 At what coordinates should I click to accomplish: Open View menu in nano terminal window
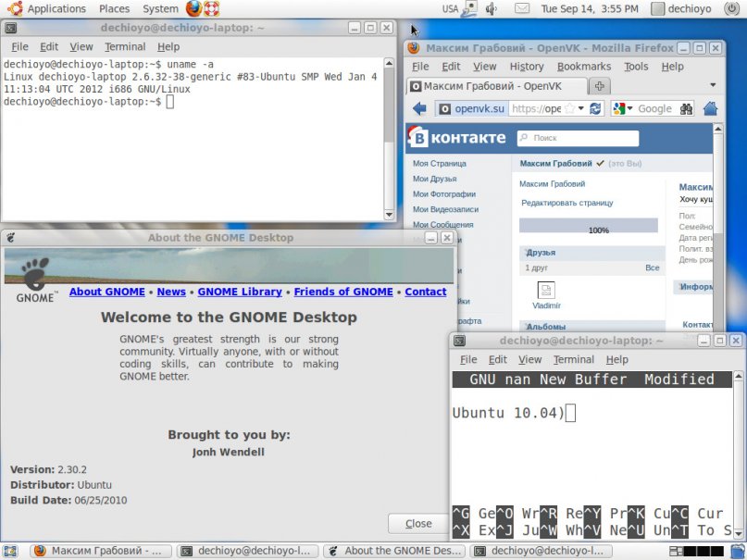click(529, 359)
